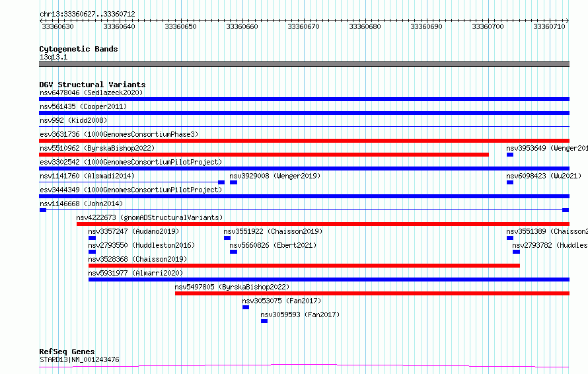The image size is (588, 374).
Task: Click the RefSeq Genes track heading
Action: (x=67, y=352)
